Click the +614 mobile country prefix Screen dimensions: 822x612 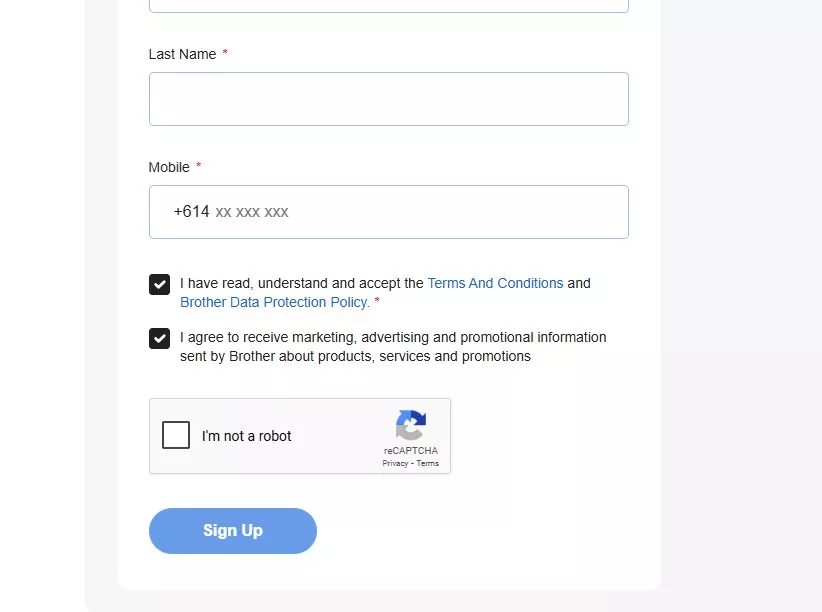191,212
